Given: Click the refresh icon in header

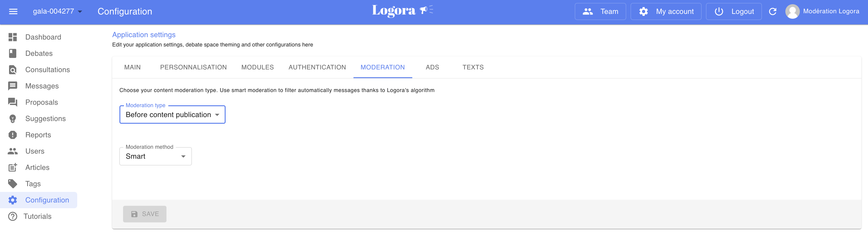Looking at the screenshot, I should pyautogui.click(x=773, y=11).
